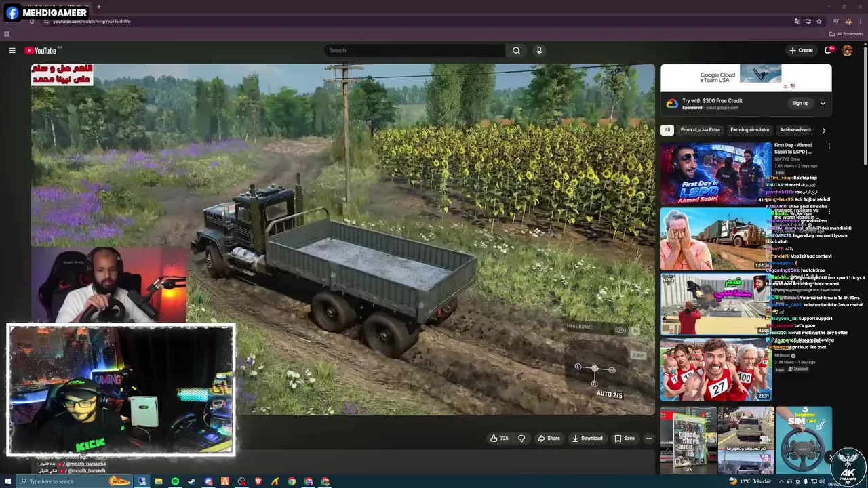
Task: Open Spotify from the taskbar
Action: pos(175,481)
